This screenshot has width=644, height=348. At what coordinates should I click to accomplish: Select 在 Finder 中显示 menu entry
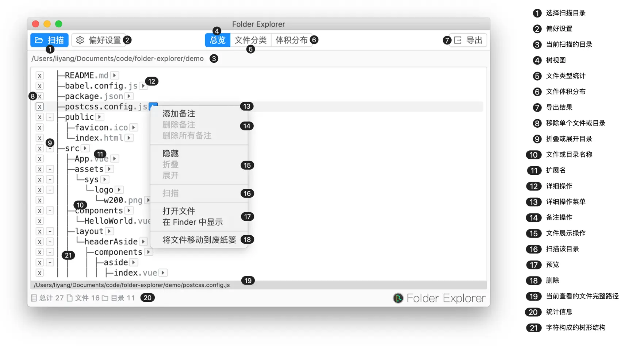[192, 222]
